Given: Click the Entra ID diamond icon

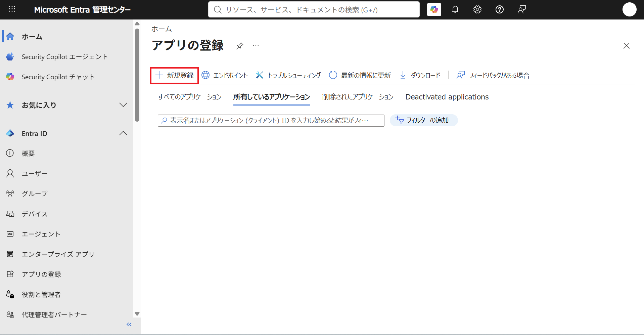Looking at the screenshot, I should click(10, 133).
